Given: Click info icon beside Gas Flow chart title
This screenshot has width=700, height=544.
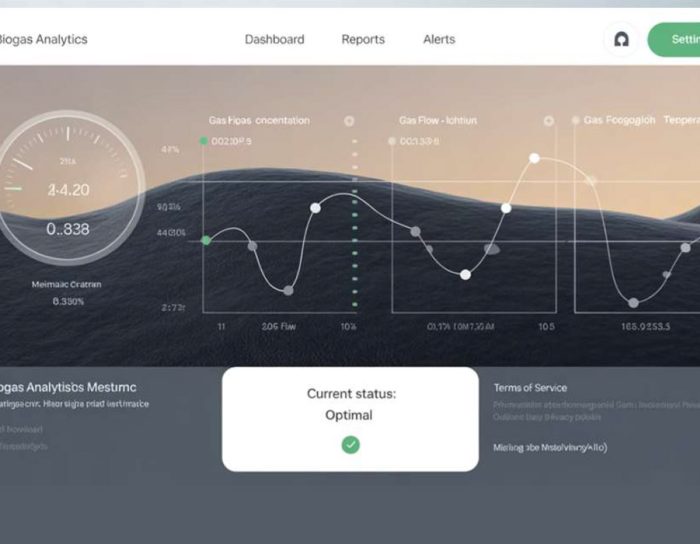Looking at the screenshot, I should tap(548, 121).
